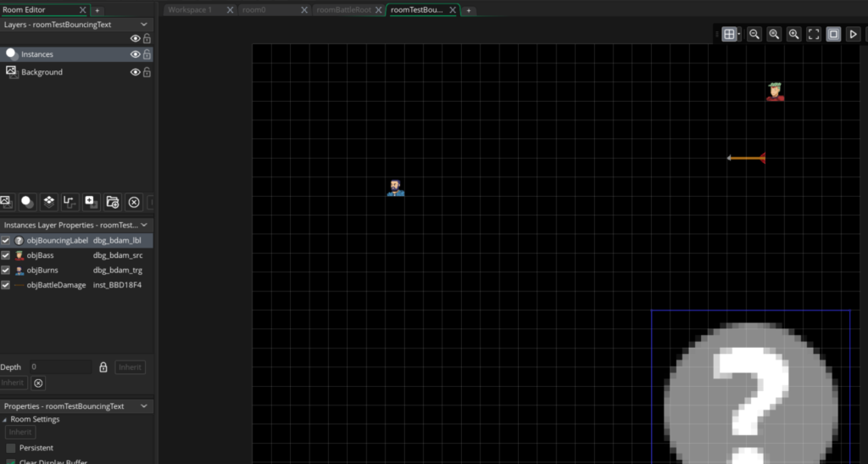Click the dbg_bdam_src instance name

118,255
